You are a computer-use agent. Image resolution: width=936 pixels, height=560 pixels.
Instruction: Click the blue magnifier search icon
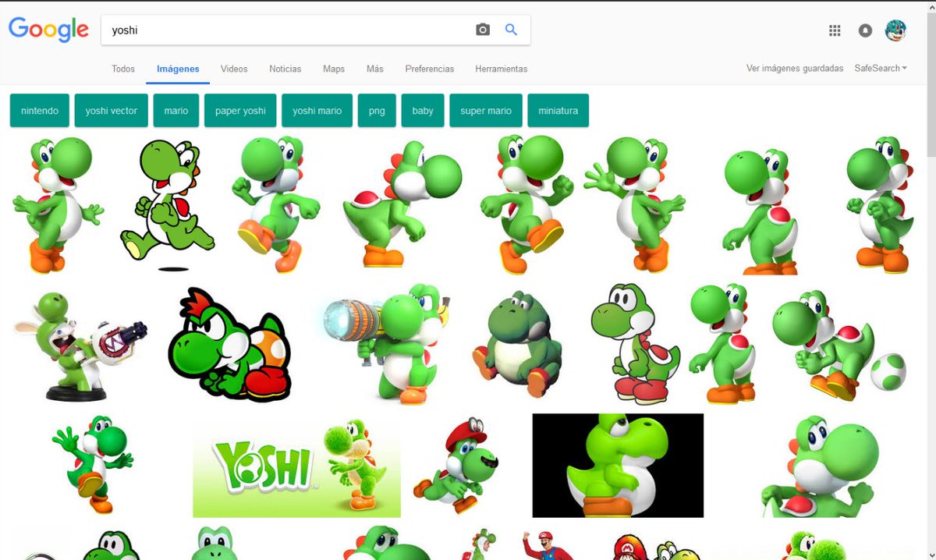click(511, 28)
